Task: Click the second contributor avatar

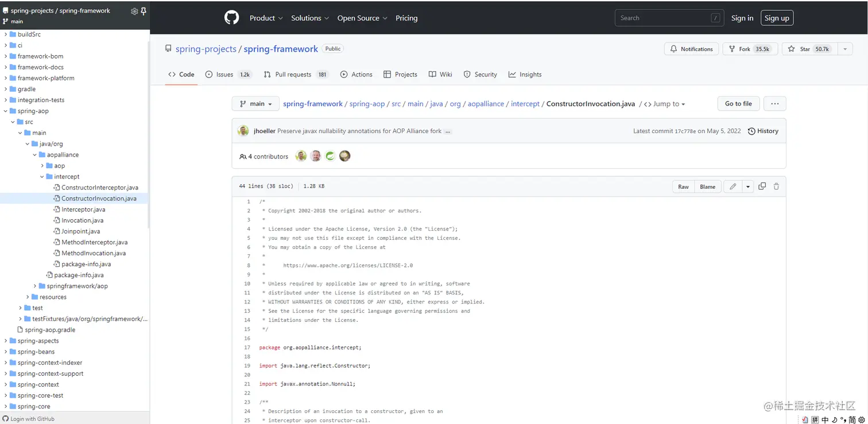Action: [316, 156]
